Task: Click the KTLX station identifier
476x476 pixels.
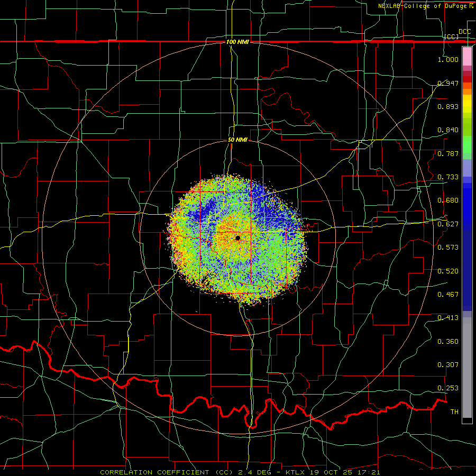Action: [295, 472]
